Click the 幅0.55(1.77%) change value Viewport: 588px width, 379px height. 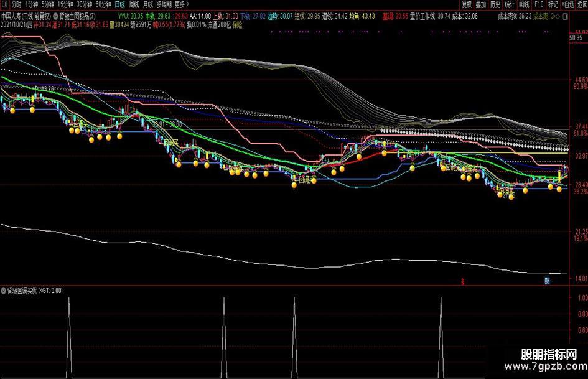click(169, 25)
